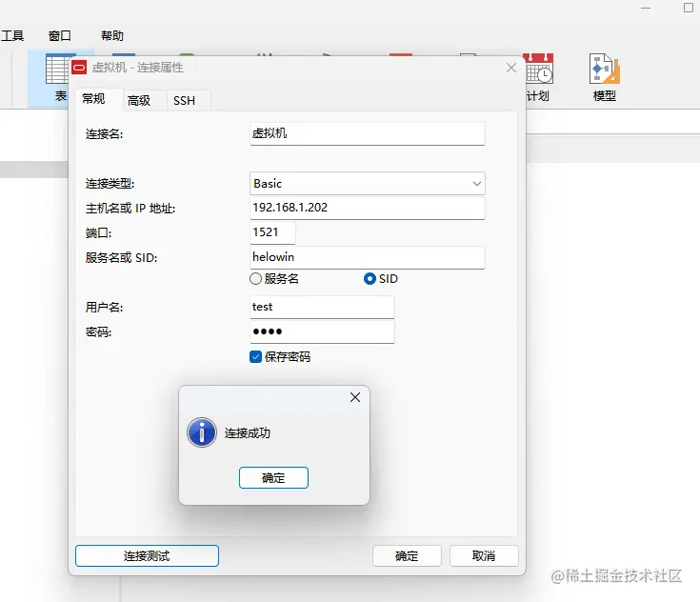The height and width of the screenshot is (602, 700).
Task: Click the 用户名 field with test
Action: click(322, 308)
